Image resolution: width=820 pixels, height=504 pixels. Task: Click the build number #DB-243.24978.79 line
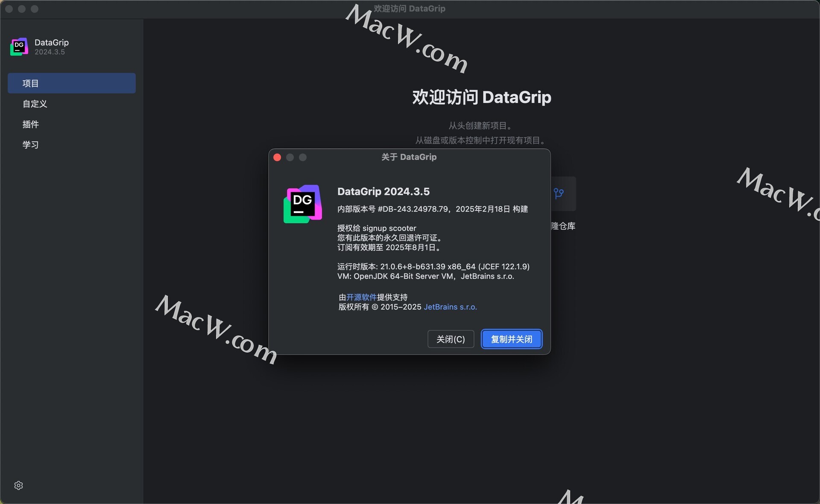433,209
